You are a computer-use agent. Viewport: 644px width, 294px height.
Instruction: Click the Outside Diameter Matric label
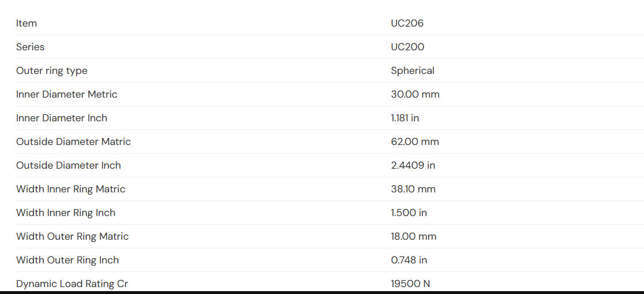coord(73,142)
